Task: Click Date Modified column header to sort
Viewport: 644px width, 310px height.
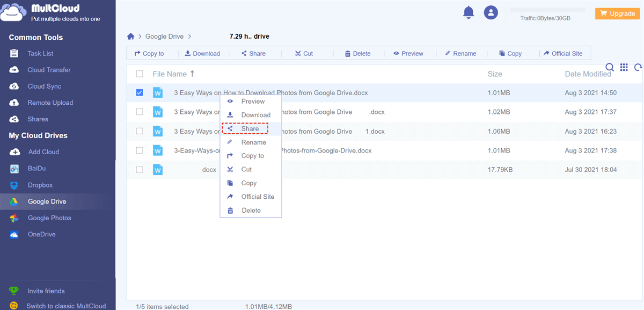Action: [x=588, y=74]
